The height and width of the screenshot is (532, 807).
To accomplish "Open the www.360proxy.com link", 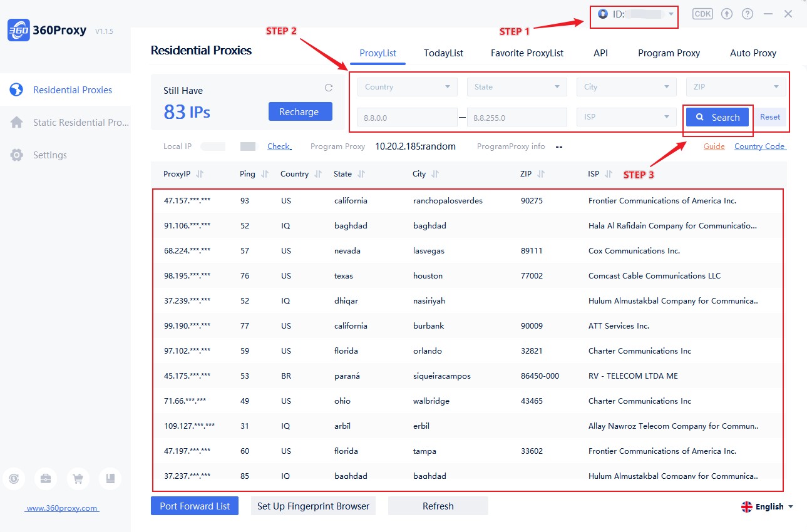I will (61, 508).
